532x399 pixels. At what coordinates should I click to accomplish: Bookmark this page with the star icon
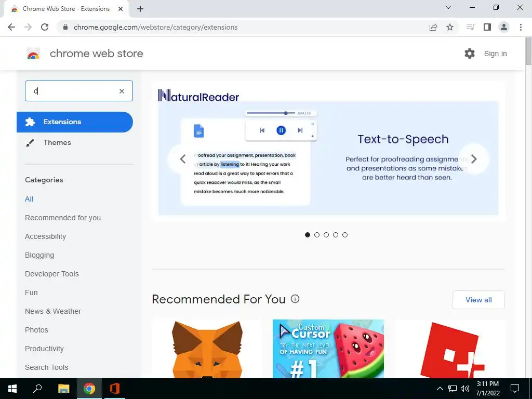[x=450, y=27]
